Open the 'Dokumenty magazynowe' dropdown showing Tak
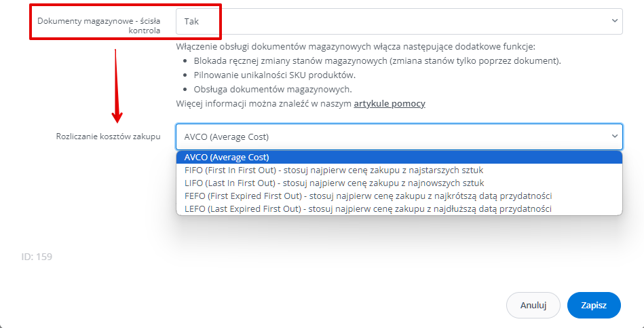Screen dimensions: 644x328 click(x=399, y=21)
